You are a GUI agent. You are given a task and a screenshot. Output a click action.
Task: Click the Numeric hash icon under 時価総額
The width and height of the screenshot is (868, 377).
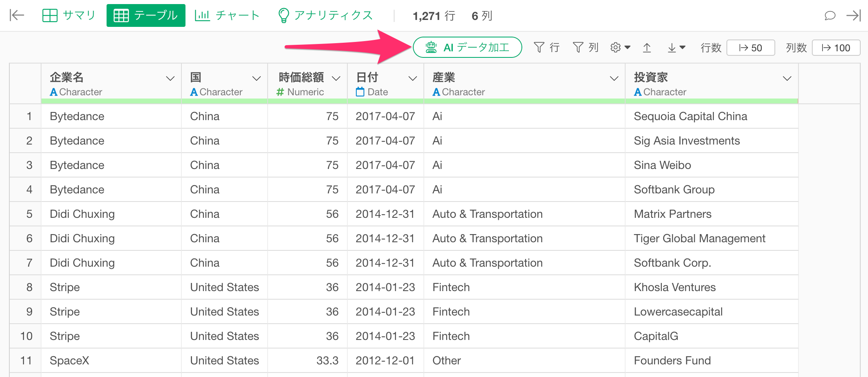[280, 92]
